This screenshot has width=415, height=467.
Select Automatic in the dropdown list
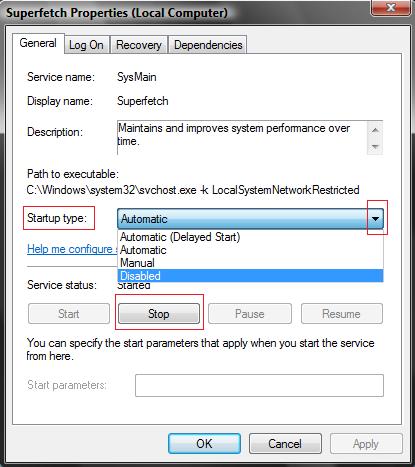point(250,250)
